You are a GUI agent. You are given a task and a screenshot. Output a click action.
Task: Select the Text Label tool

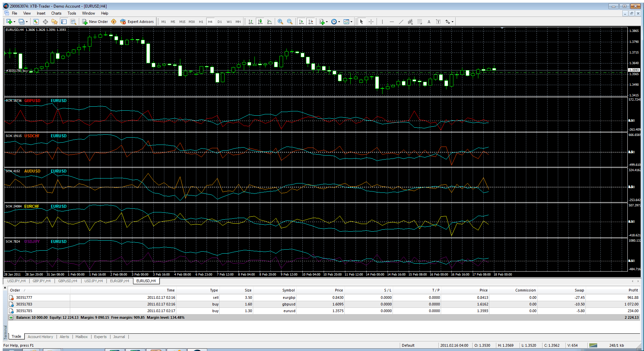tap(438, 22)
